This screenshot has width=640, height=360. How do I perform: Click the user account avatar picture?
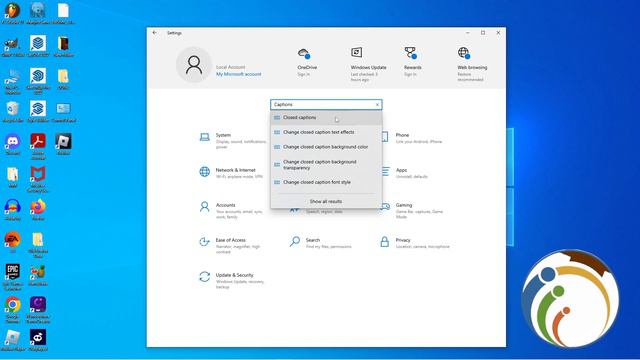[x=194, y=65]
